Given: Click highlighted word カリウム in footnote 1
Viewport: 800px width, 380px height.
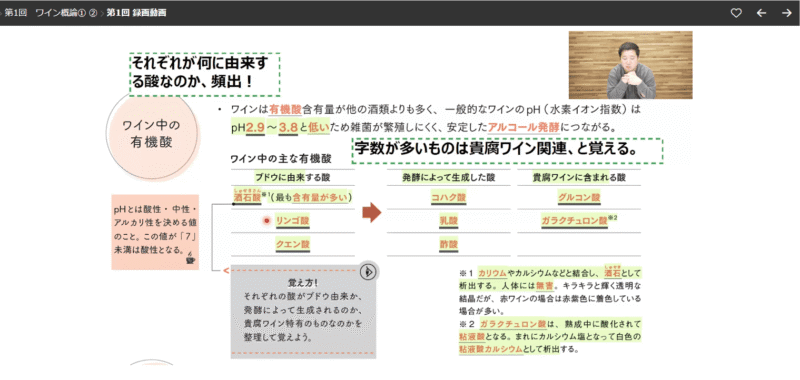Looking at the screenshot, I should (492, 272).
